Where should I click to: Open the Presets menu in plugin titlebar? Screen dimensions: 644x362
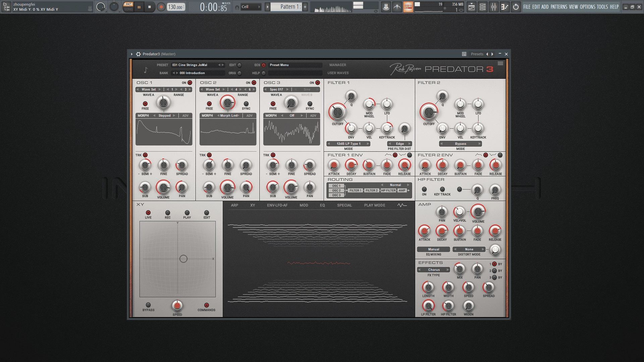pyautogui.click(x=477, y=54)
